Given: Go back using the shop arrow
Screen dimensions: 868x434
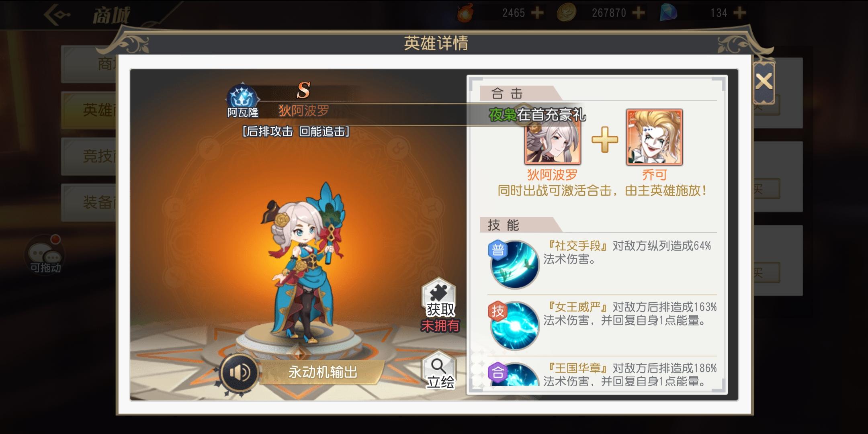Looking at the screenshot, I should tap(57, 15).
